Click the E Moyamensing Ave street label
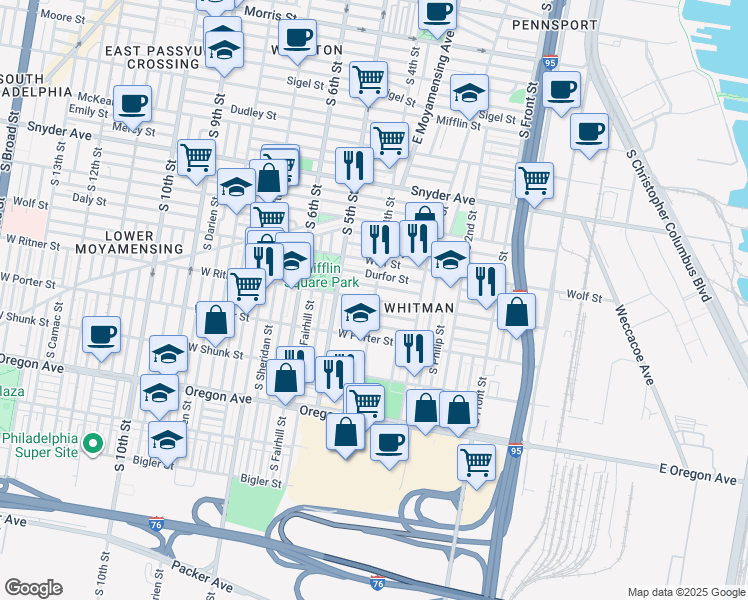The height and width of the screenshot is (600, 748). (431, 87)
